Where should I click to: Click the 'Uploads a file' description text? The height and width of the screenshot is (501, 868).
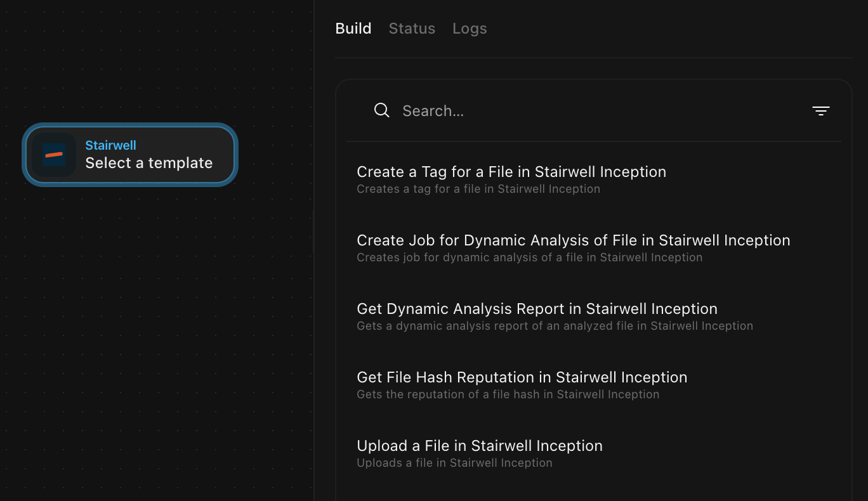coord(454,463)
